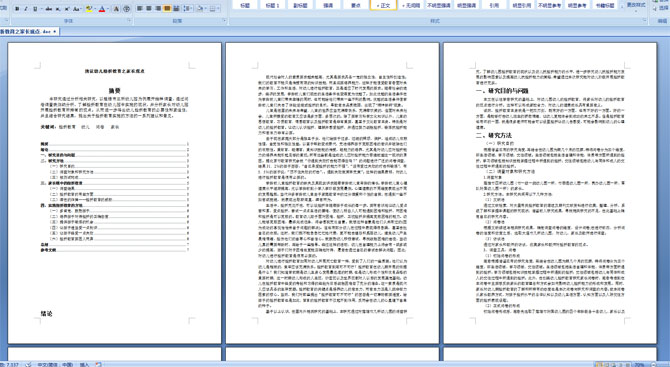Center text with the paragraph alignment icon
Viewport: 670px width, 367px height.
coord(149,9)
